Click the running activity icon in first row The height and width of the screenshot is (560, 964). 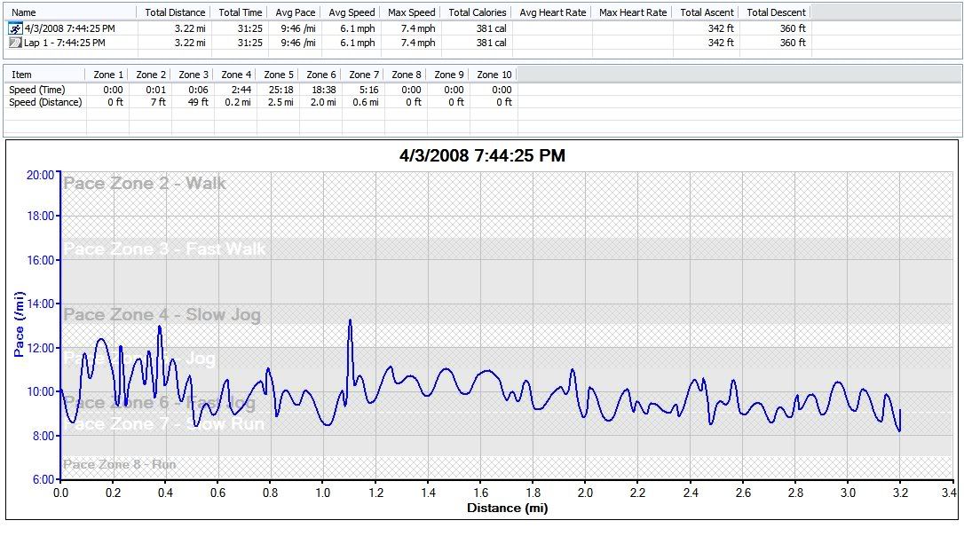coord(15,28)
